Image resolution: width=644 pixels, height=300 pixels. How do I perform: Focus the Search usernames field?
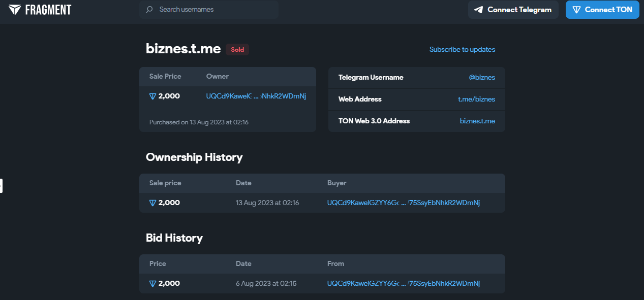pos(213,10)
